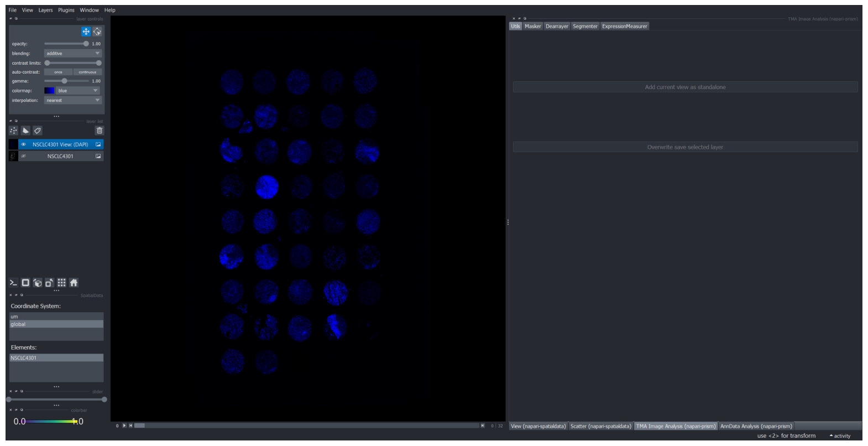Open the Layers menu
The width and height of the screenshot is (868, 446).
(45, 10)
